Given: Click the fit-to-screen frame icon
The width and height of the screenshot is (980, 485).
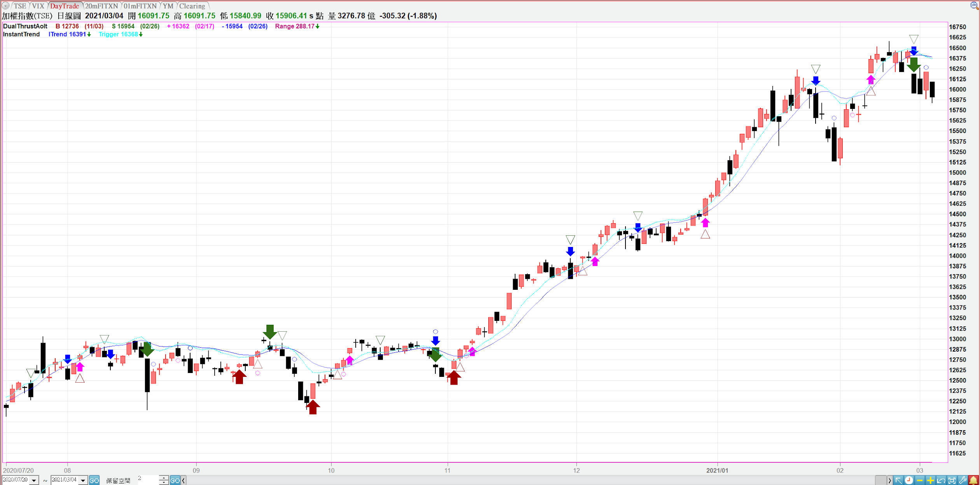Looking at the screenshot, I should click(952, 480).
